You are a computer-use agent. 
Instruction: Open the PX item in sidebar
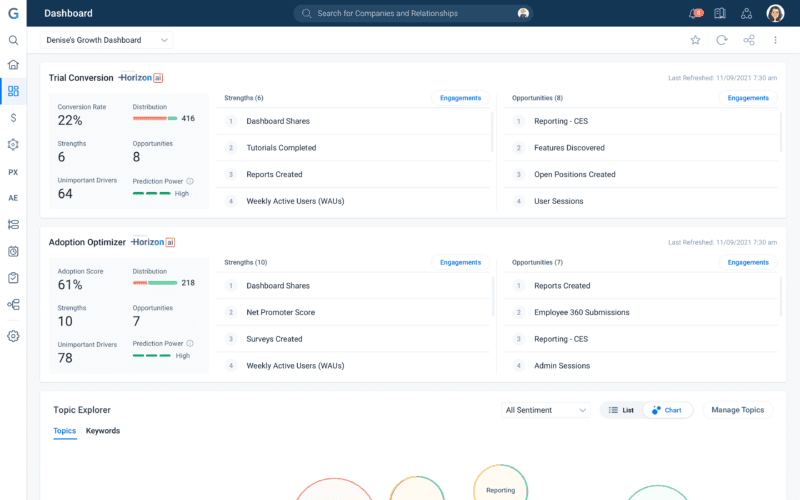13,172
